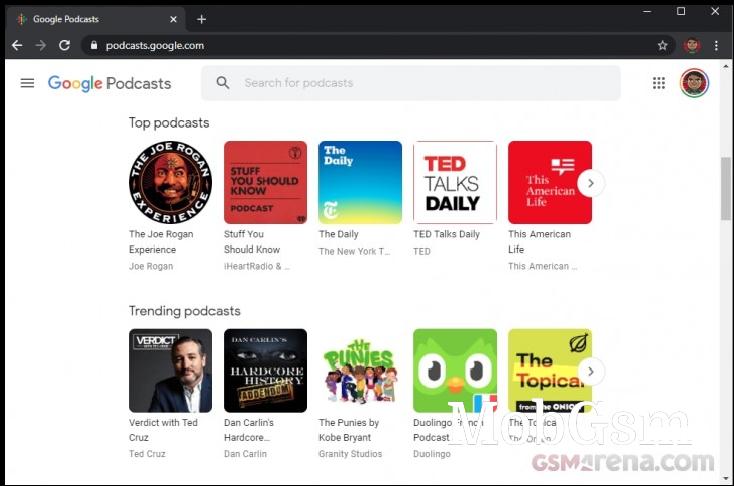Open the Chrome profile avatar
The image size is (734, 486).
pos(692,45)
